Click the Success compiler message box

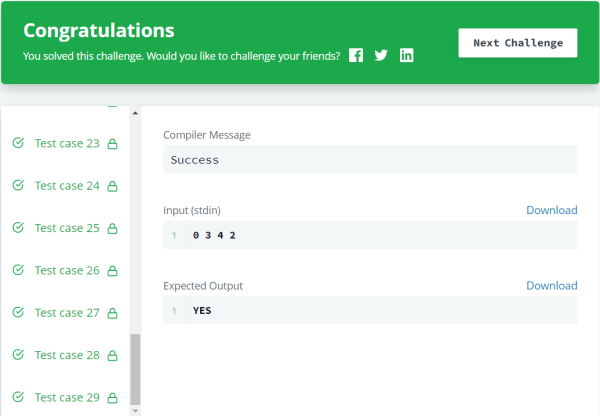[370, 160]
